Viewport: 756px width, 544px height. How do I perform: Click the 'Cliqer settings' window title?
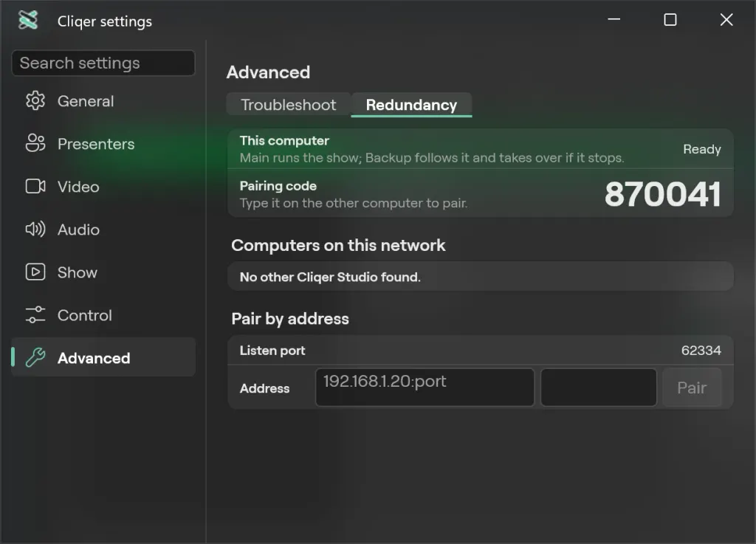point(105,21)
